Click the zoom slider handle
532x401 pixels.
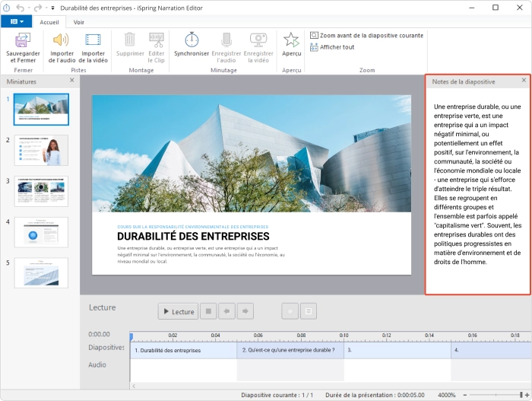click(x=521, y=395)
